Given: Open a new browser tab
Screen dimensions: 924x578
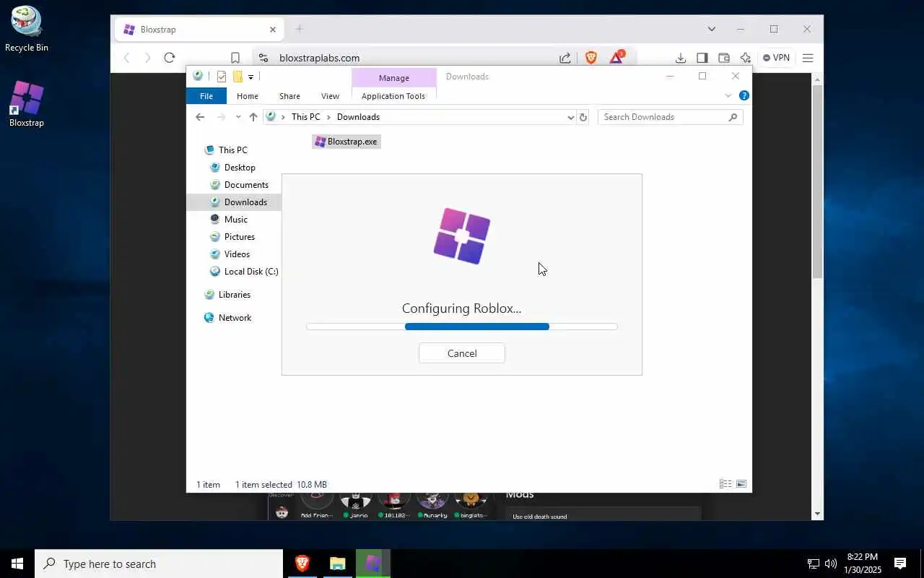Looking at the screenshot, I should point(299,29).
